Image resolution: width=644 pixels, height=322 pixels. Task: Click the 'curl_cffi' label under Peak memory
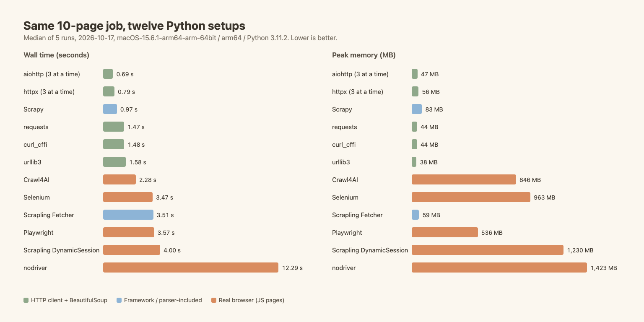tap(344, 144)
